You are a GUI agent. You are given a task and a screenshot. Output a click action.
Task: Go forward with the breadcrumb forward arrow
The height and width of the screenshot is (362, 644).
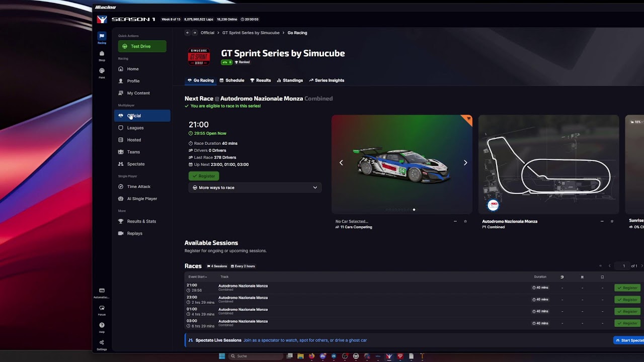[x=195, y=33]
